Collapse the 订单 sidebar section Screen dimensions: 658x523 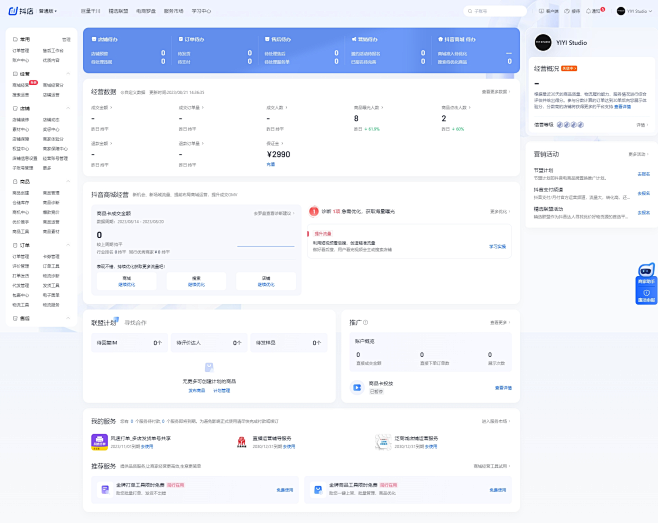pos(68,244)
